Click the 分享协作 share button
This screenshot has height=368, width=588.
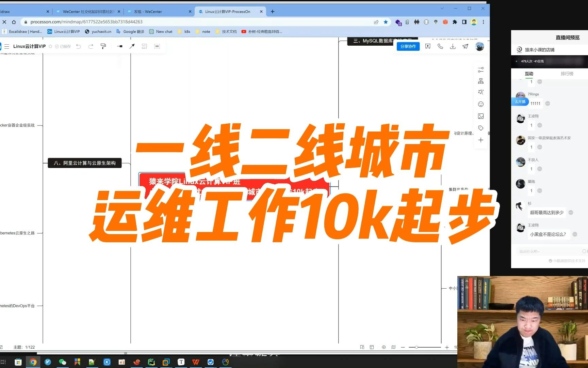pos(408,46)
